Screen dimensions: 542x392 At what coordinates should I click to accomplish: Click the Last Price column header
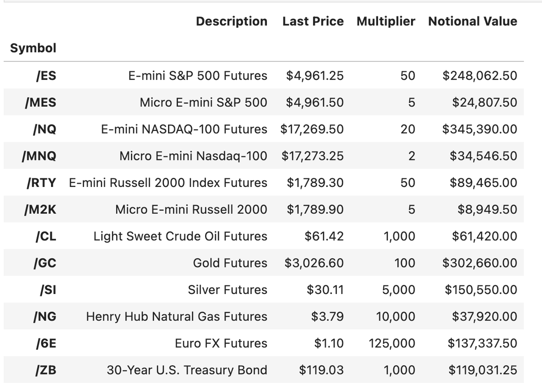pyautogui.click(x=313, y=21)
